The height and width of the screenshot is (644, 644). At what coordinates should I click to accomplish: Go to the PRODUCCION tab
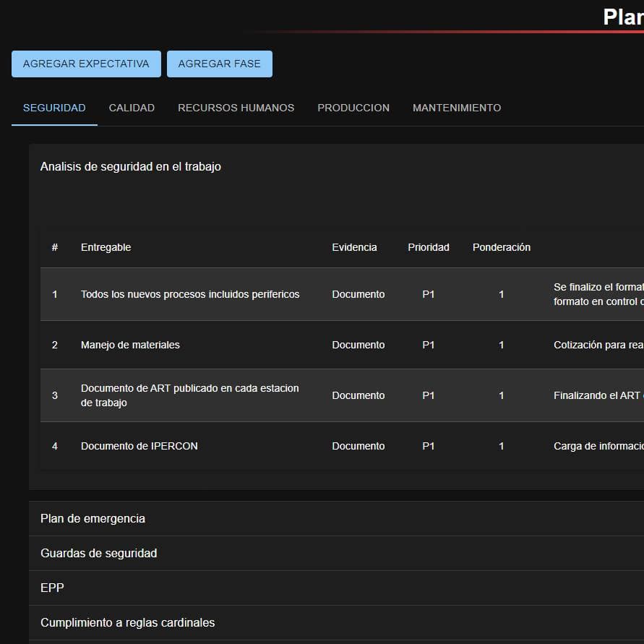[x=353, y=108]
